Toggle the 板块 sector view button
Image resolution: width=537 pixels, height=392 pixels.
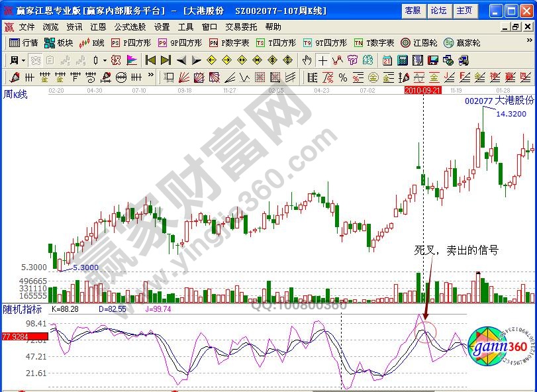pos(58,42)
